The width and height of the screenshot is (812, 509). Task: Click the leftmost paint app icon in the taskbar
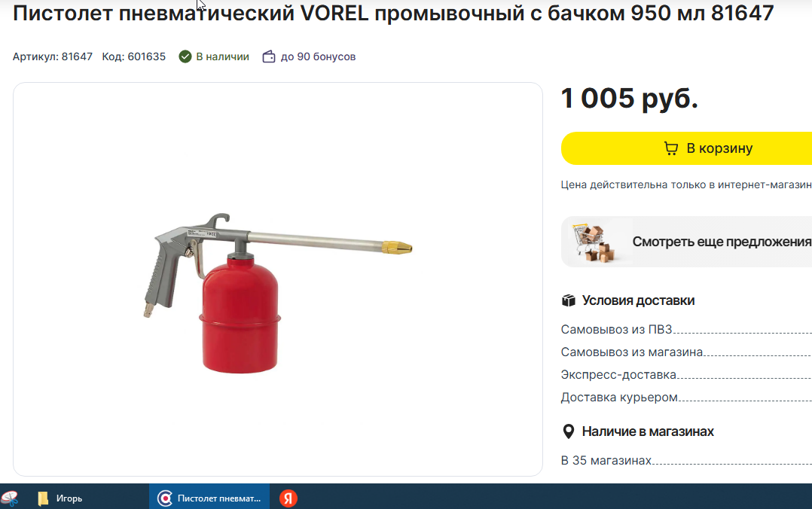coord(9,498)
